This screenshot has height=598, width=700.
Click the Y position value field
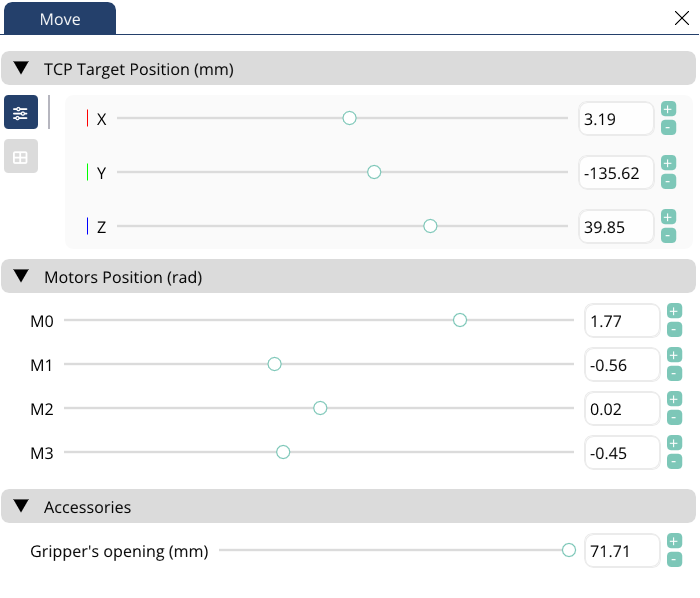click(616, 173)
